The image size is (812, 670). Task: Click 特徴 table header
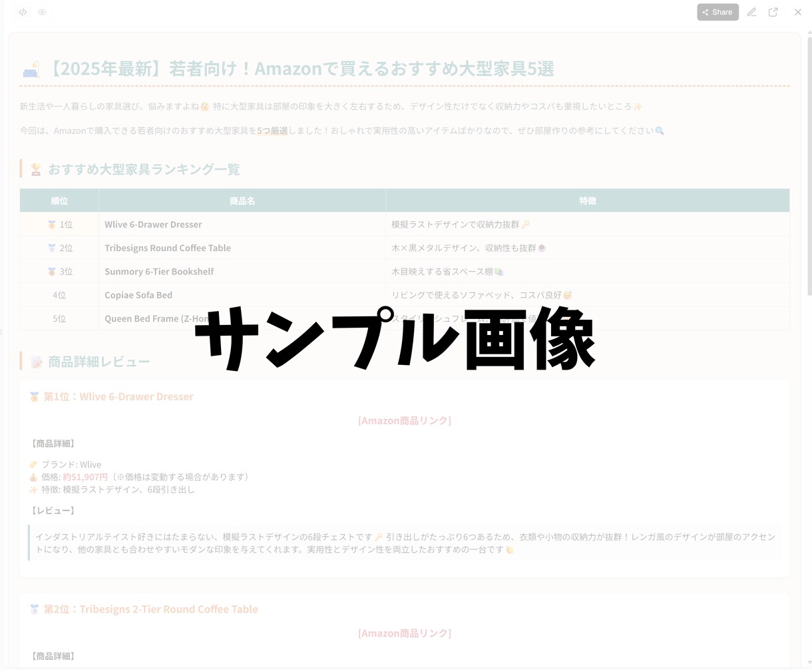(x=588, y=200)
